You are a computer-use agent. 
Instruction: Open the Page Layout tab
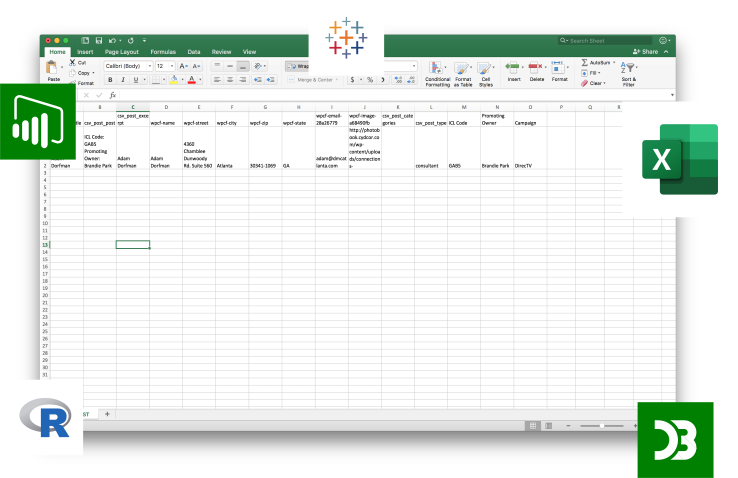coord(122,51)
